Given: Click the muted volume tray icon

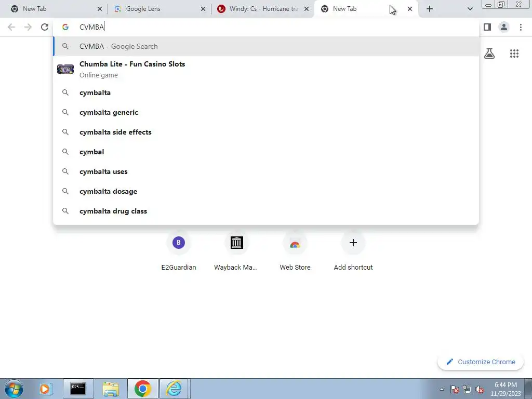Looking at the screenshot, I should pyautogui.click(x=480, y=390).
